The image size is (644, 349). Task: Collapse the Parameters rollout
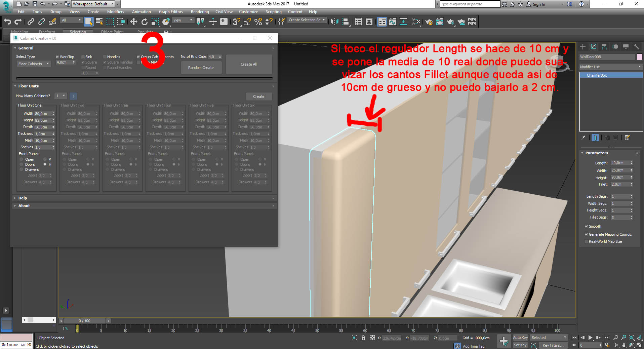coord(596,153)
